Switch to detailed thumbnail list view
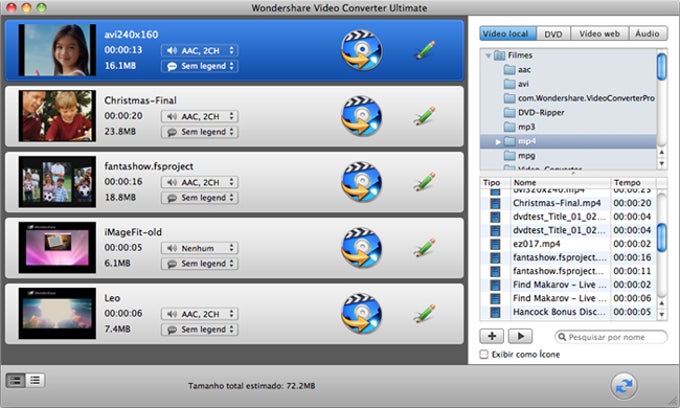Viewport: 680px width, 408px height. [x=15, y=381]
